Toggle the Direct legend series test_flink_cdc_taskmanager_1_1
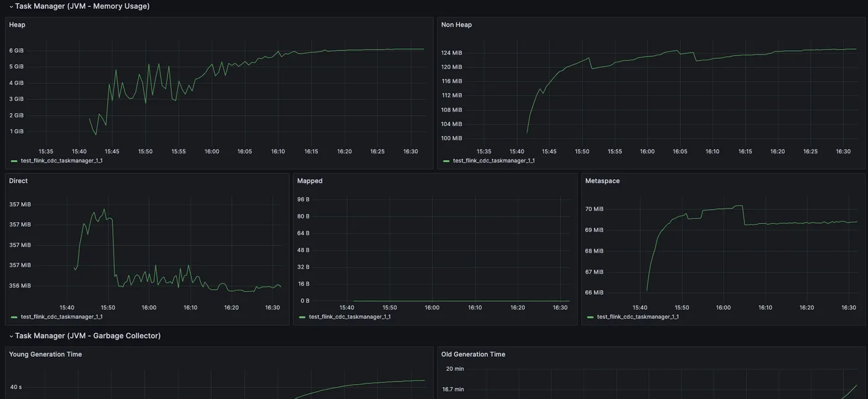This screenshot has height=399, width=868. point(61,316)
